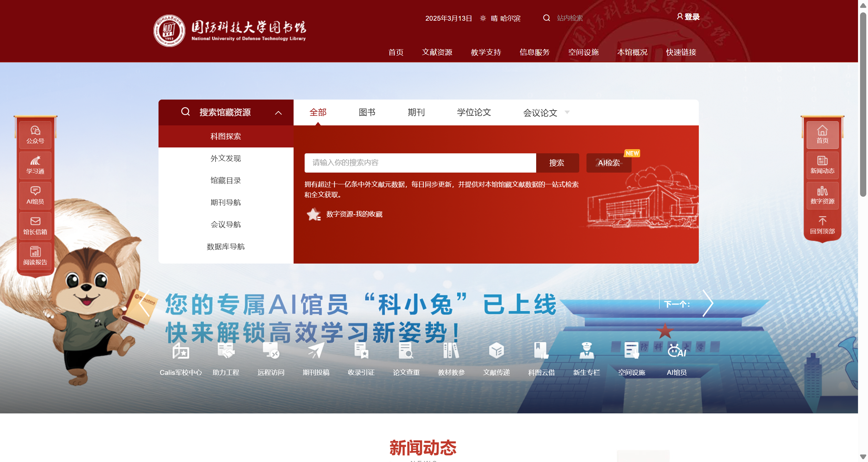Select 外文发现 in search source list

coord(226,158)
